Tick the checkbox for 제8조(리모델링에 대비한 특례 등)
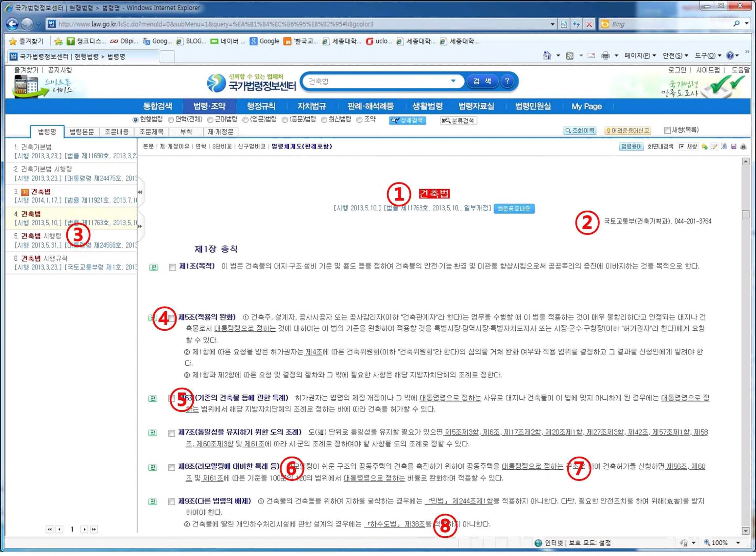The height and width of the screenshot is (556, 756). coord(171,467)
